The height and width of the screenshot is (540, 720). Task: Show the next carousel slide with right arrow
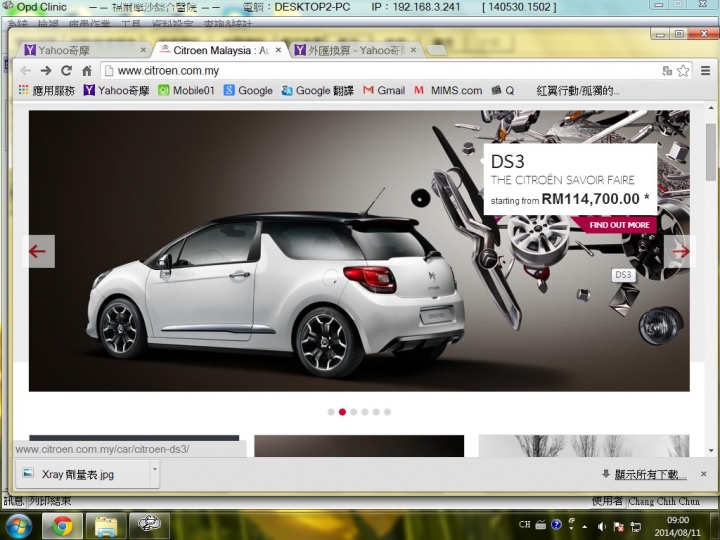(680, 251)
